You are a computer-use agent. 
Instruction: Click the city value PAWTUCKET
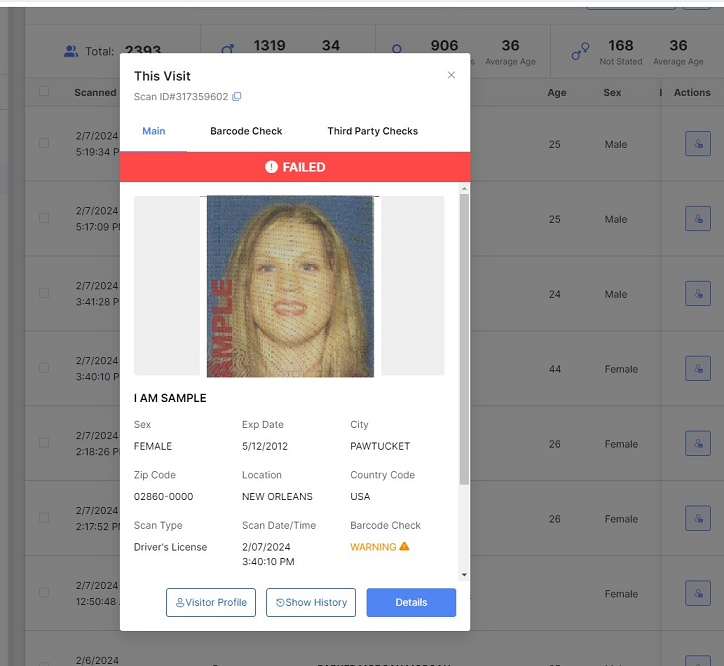380,446
